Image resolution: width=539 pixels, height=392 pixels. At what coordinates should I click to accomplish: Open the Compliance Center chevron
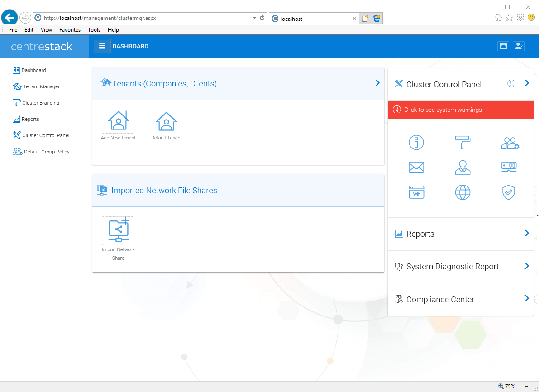pos(526,299)
